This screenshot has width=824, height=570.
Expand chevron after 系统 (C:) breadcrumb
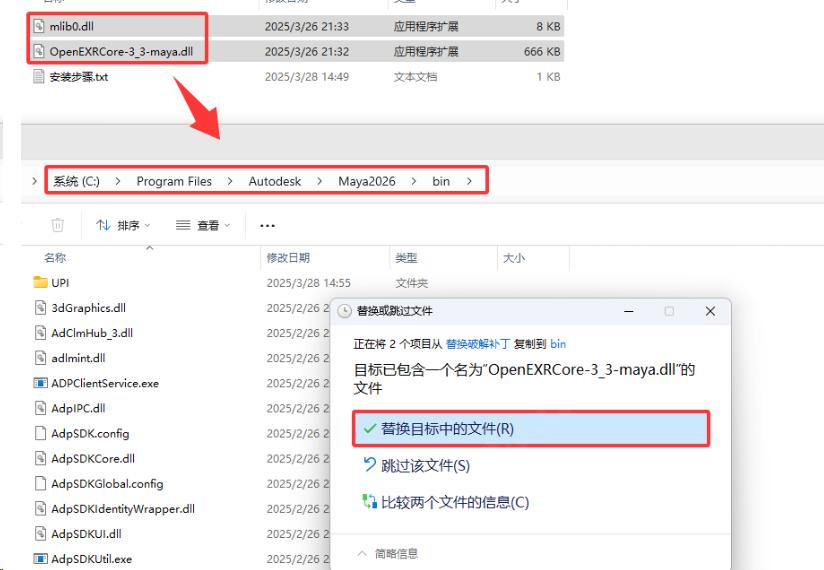point(118,181)
